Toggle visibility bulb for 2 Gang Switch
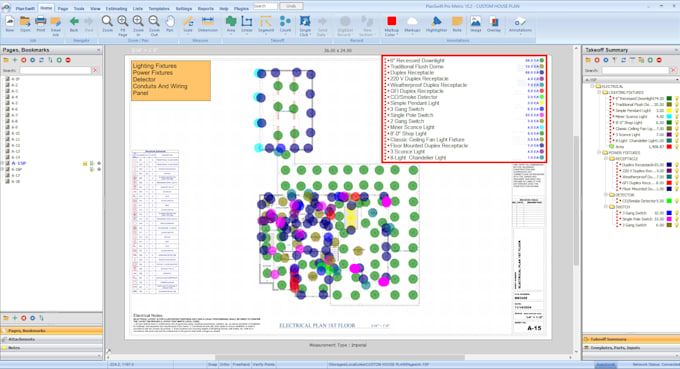 click(677, 225)
